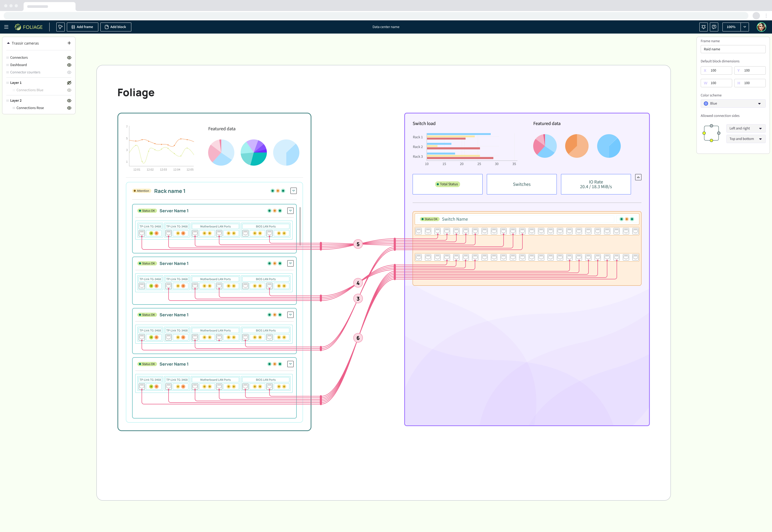The width and height of the screenshot is (772, 532).
Task: Show hidden Layer 1
Action: click(69, 83)
